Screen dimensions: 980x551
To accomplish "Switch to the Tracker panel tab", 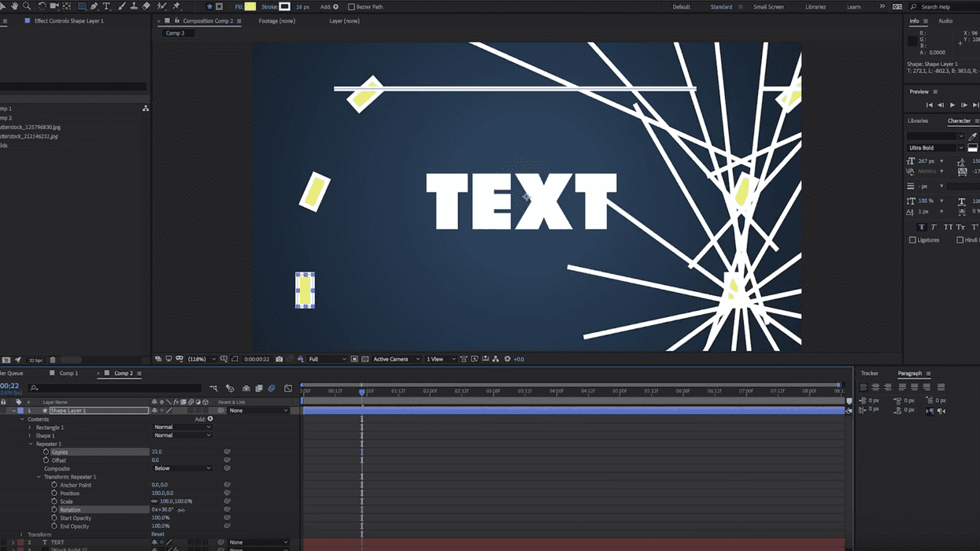I will (x=869, y=373).
